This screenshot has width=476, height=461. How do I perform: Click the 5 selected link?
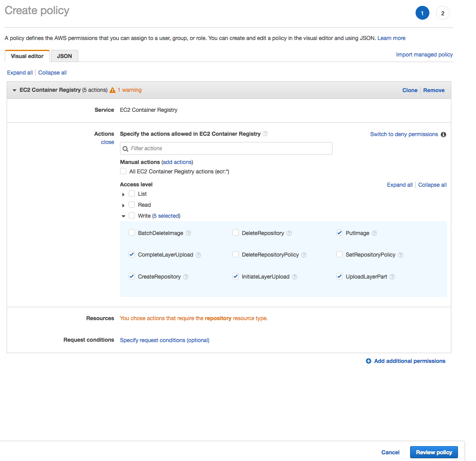tap(166, 216)
